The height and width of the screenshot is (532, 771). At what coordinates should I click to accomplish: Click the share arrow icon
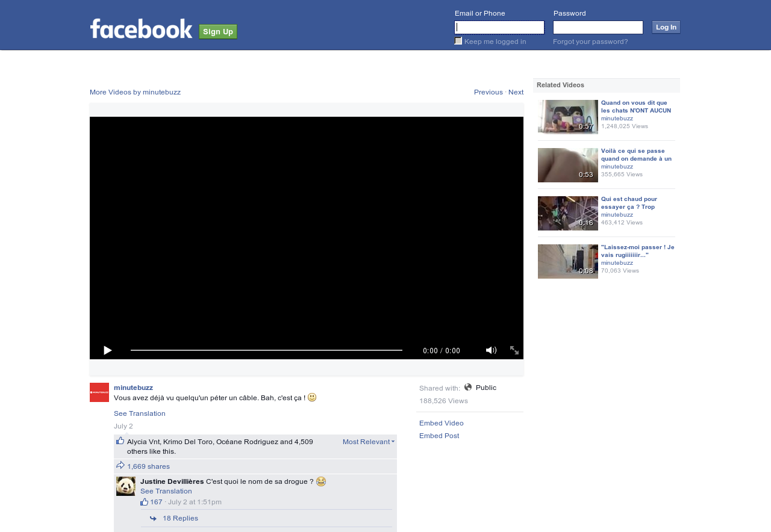tap(120, 465)
